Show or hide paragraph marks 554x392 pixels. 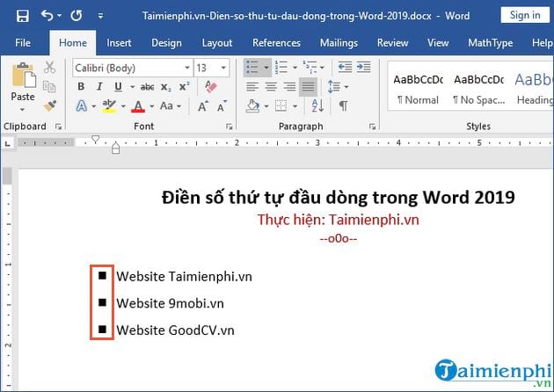point(343,106)
